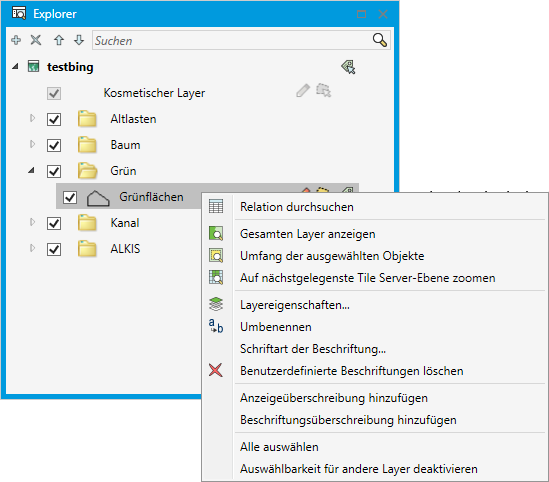Click the remove layer X icon
549x482 pixels.
coord(36,40)
